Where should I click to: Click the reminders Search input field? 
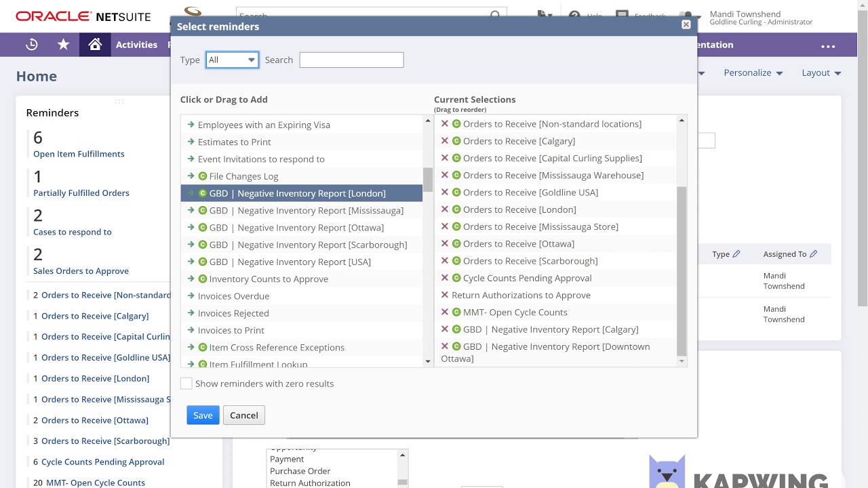[x=351, y=60]
